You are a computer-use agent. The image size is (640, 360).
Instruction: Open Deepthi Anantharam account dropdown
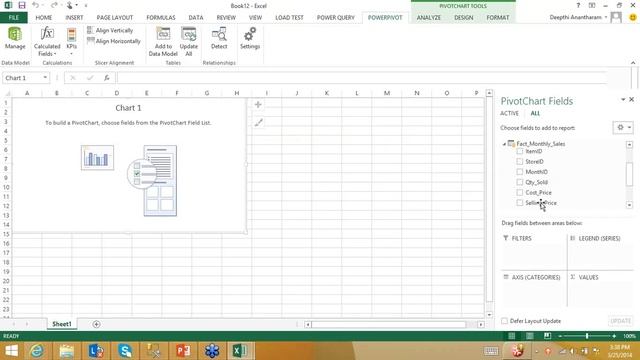click(606, 17)
